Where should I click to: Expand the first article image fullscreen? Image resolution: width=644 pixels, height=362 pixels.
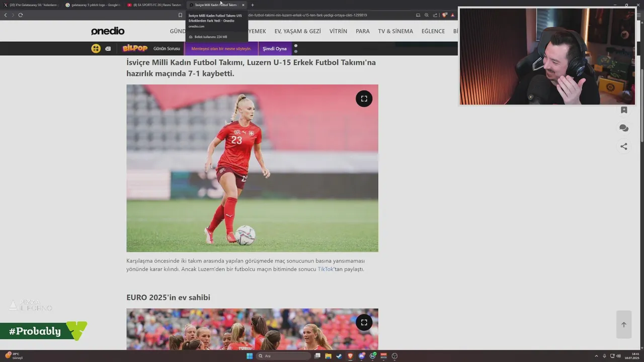364,99
